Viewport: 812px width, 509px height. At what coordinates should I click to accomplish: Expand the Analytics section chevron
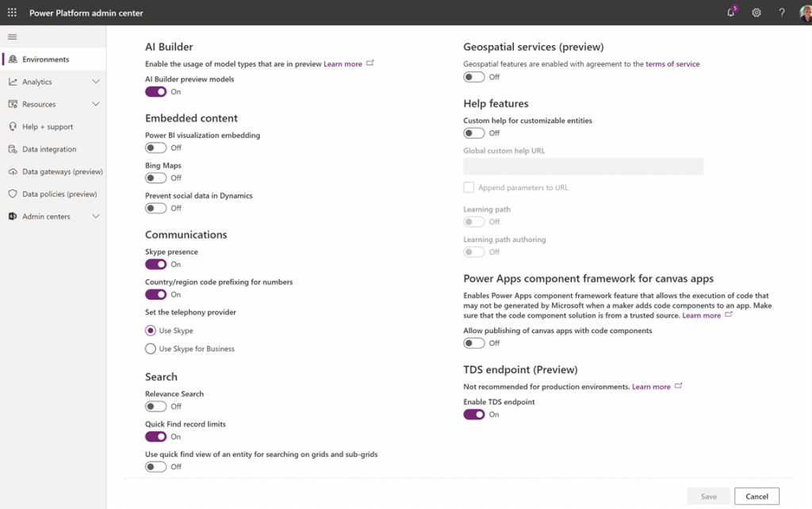(x=96, y=82)
